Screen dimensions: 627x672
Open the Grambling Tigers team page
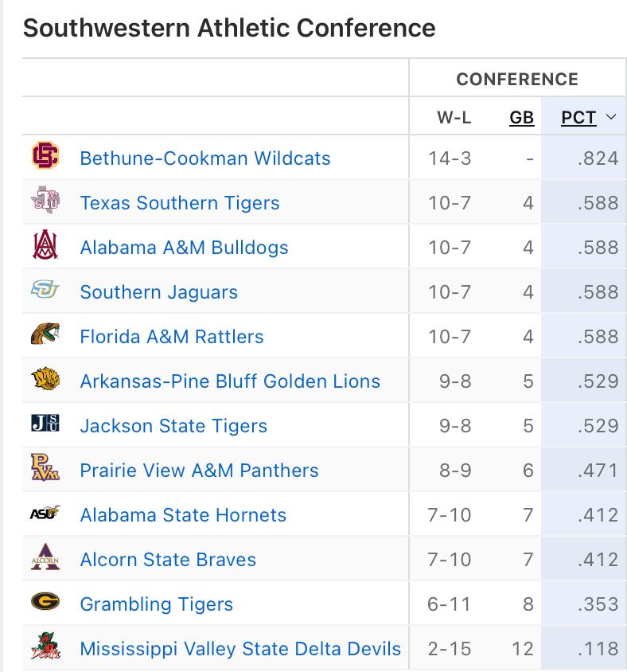[x=157, y=604]
